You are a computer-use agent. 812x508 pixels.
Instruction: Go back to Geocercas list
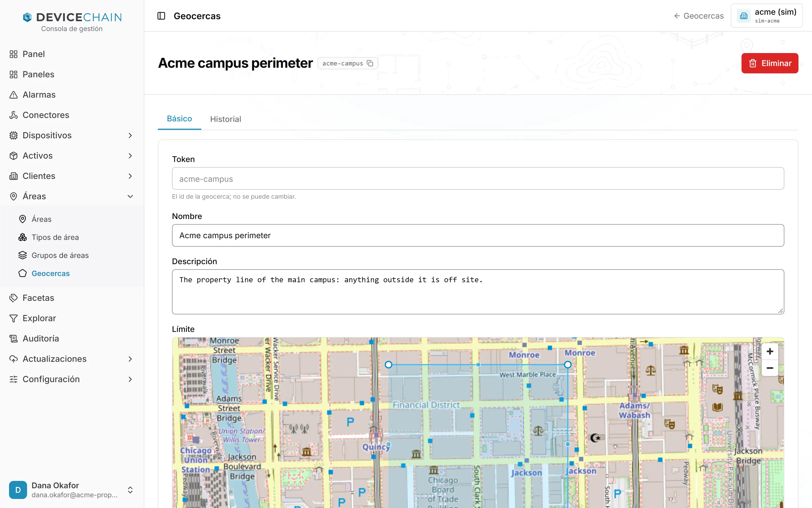pos(699,16)
